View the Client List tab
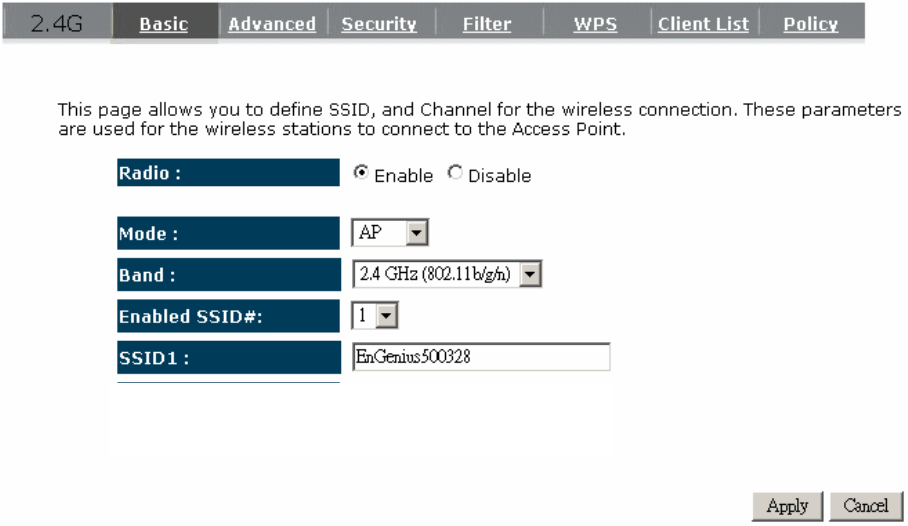This screenshot has height=526, width=908. 703,25
